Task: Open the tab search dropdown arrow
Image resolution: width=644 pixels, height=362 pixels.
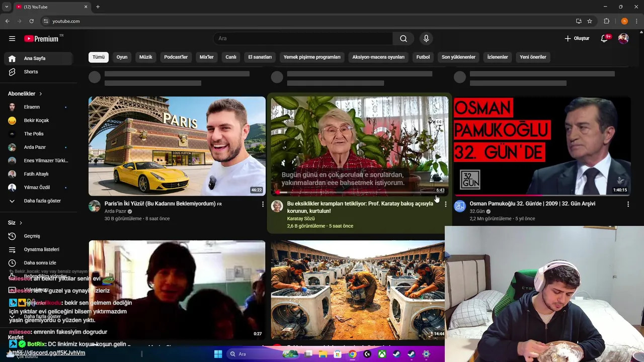Action: [7, 7]
